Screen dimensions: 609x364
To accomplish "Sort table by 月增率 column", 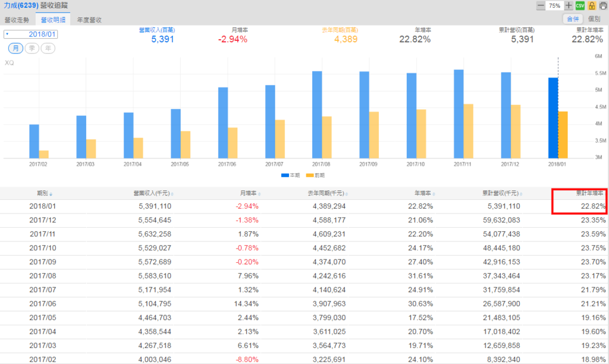I will (250, 193).
